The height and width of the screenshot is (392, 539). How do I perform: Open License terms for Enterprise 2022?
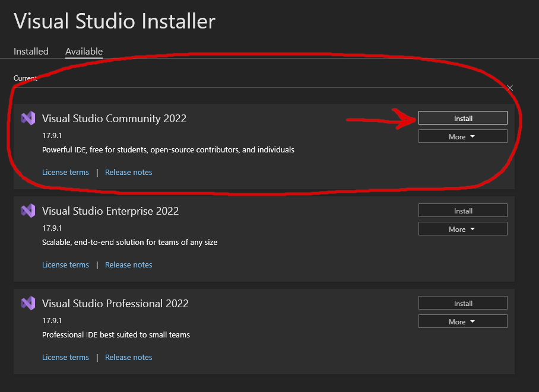[x=65, y=265]
